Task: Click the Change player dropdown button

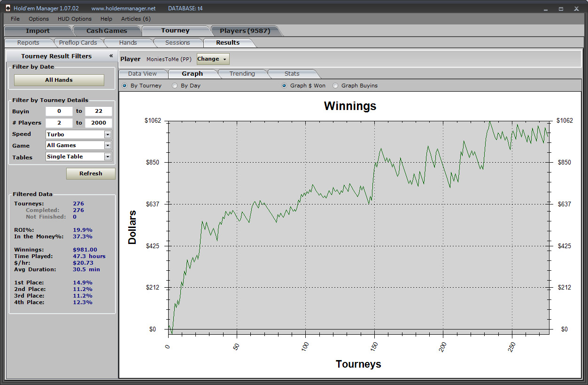Action: [212, 59]
